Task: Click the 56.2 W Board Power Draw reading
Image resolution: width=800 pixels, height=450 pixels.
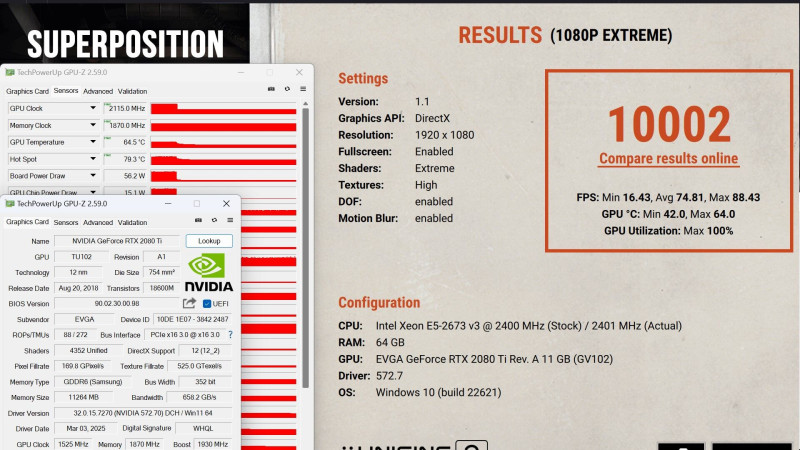Action: click(x=126, y=176)
